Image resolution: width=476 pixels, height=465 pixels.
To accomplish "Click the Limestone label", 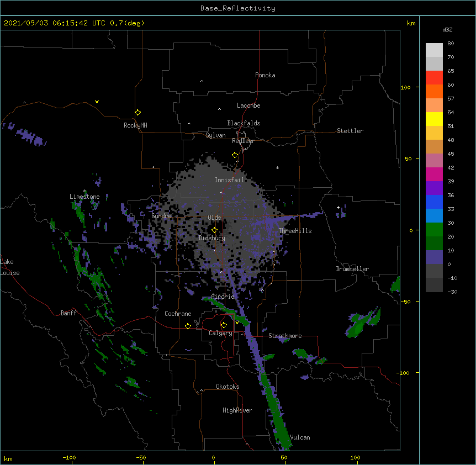I will 84,197.
